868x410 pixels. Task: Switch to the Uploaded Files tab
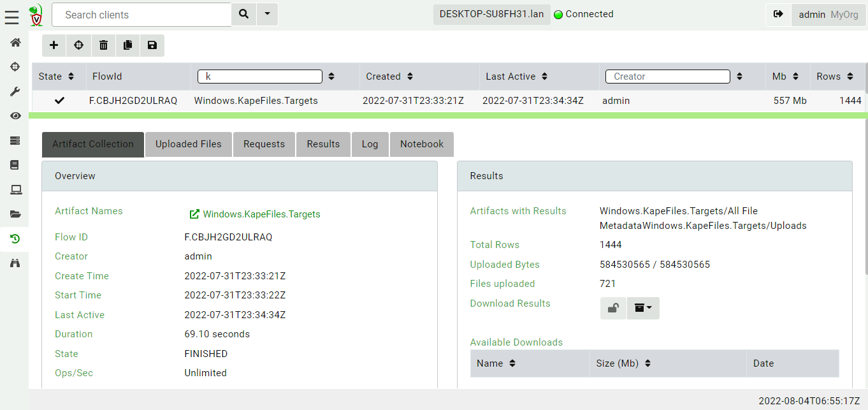point(188,144)
